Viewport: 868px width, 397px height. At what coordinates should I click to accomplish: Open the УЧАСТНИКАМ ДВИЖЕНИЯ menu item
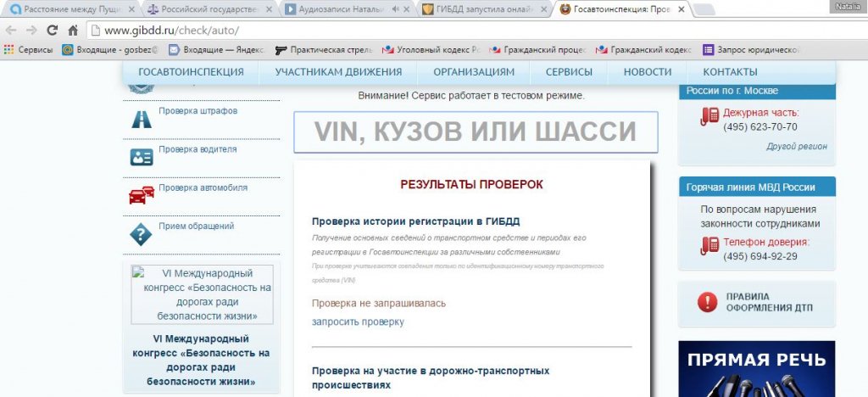[x=338, y=72]
